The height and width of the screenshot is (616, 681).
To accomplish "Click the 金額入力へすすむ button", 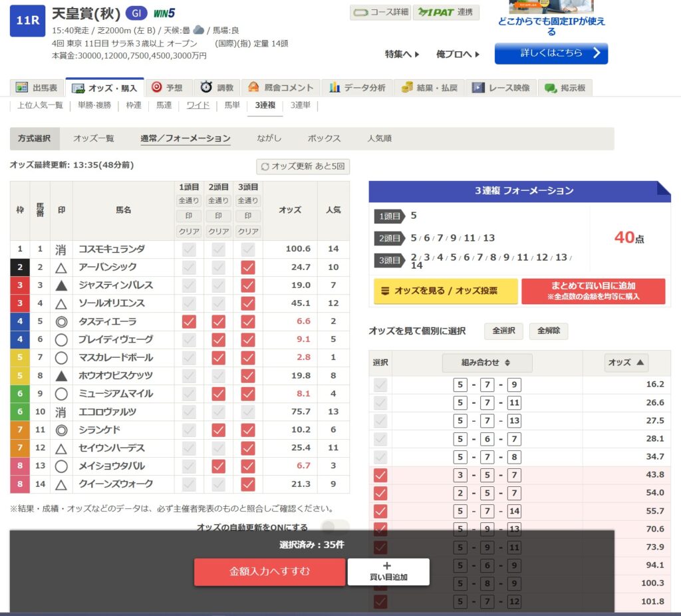I will [x=269, y=571].
